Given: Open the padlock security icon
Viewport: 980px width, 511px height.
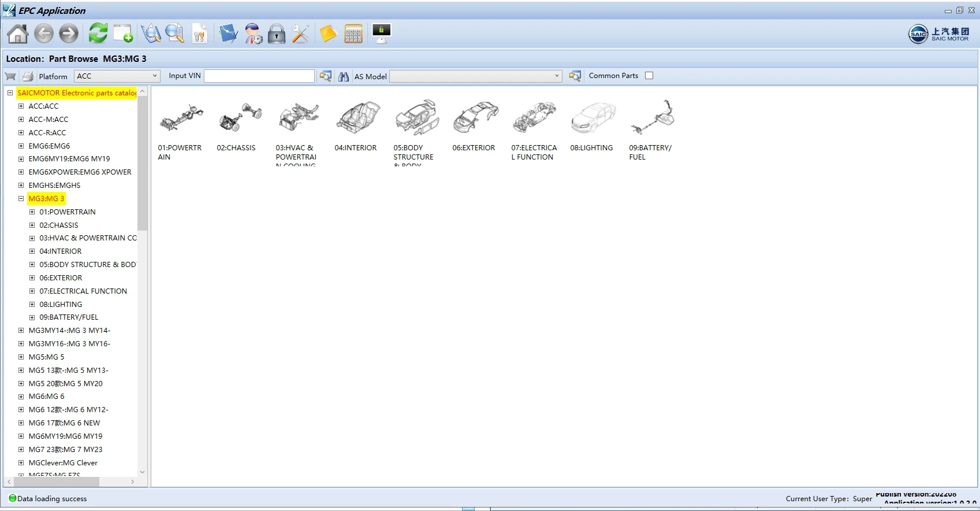Looking at the screenshot, I should click(277, 34).
